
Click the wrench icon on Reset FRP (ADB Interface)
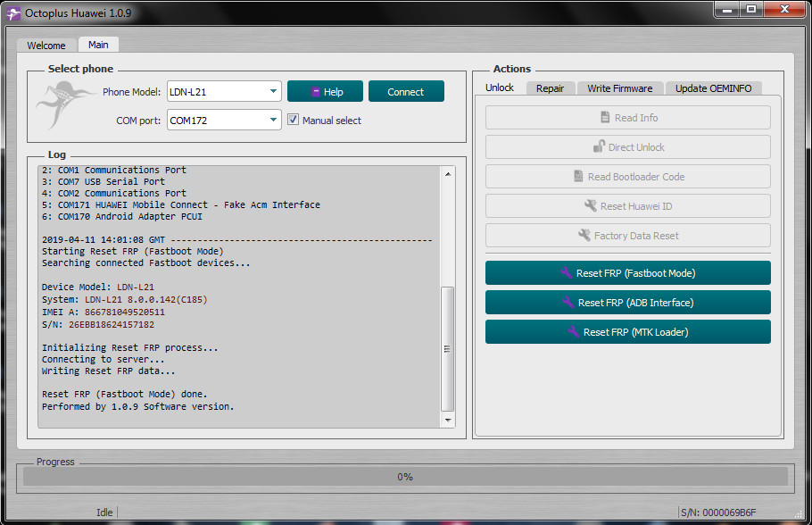568,302
